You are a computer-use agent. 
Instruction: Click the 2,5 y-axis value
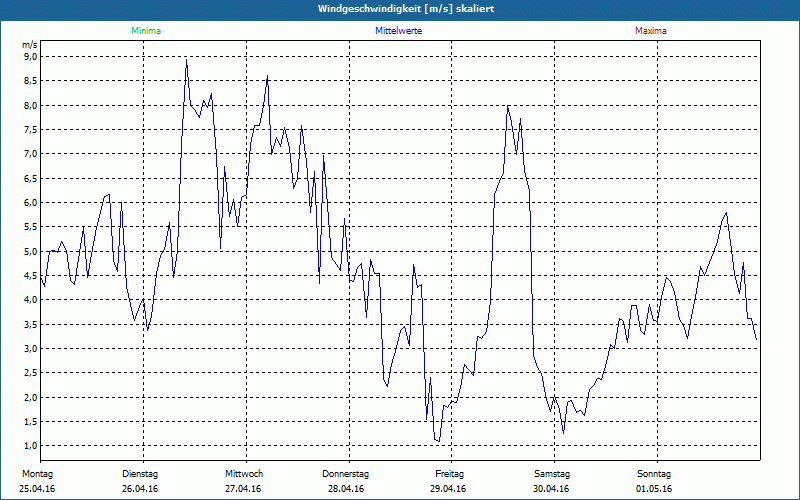pyautogui.click(x=31, y=372)
